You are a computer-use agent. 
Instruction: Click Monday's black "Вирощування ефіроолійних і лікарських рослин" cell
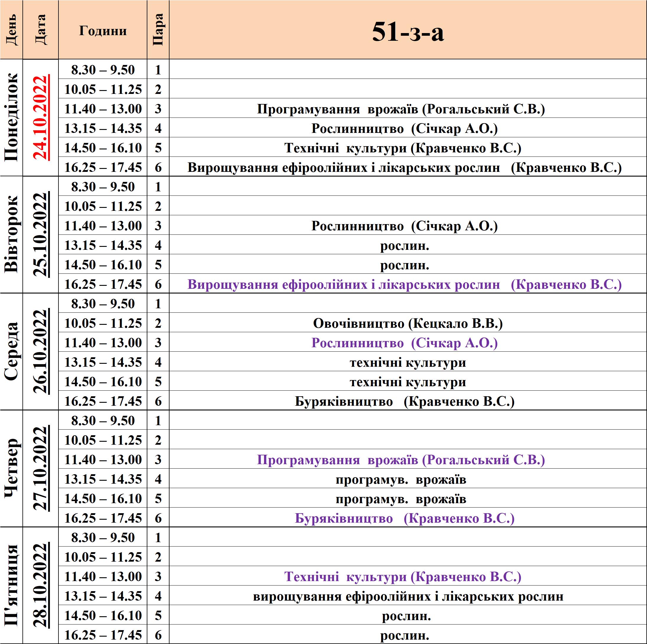408,167
